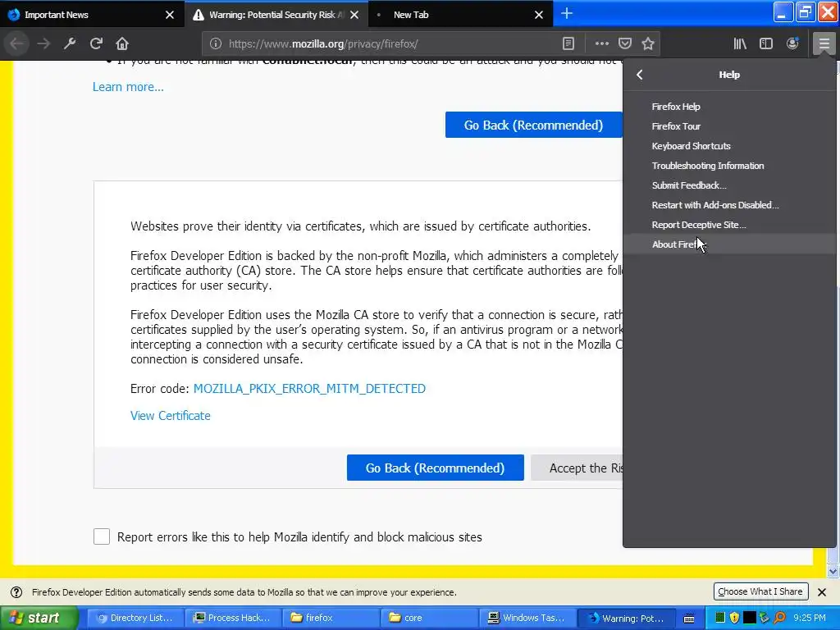
Task: Switch to Process Hacker taskbar window
Action: (234, 618)
